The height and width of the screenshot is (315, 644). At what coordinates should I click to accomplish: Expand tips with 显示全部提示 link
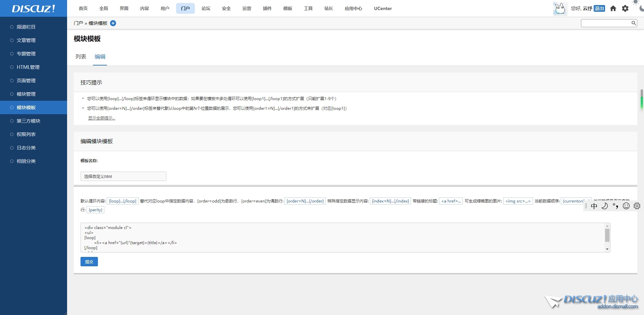[x=102, y=118]
